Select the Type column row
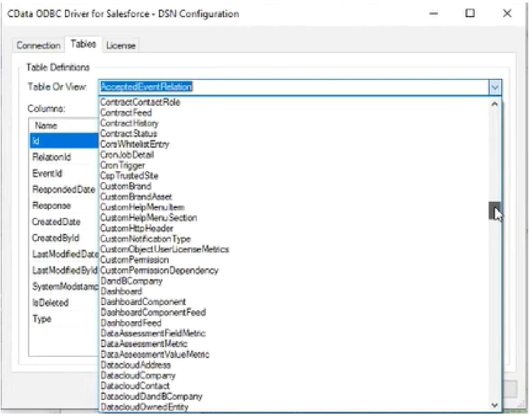Screen dimensions: 532x416 [x=64, y=319]
